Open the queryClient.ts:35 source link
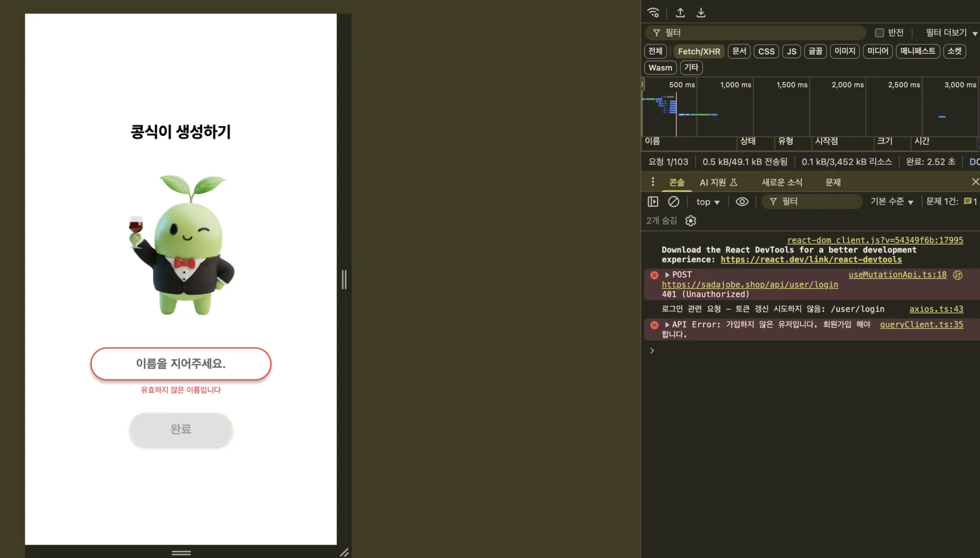 click(x=922, y=325)
